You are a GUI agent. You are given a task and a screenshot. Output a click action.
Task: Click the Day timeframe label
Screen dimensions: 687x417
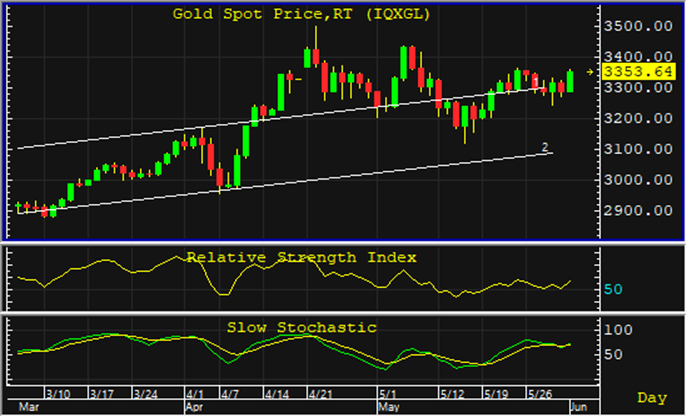(x=652, y=398)
